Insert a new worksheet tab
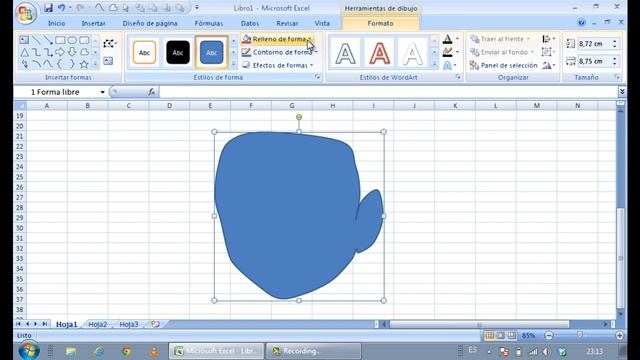640x360 pixels. (155, 324)
